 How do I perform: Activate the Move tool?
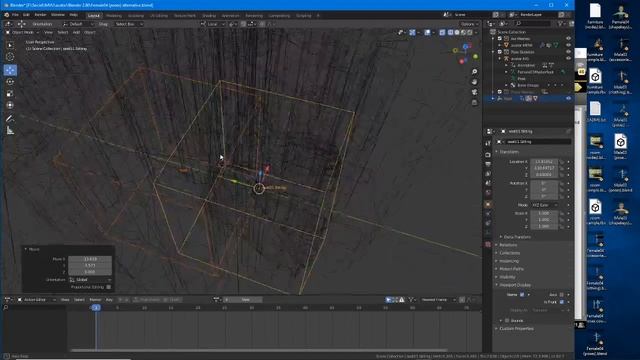10,70
